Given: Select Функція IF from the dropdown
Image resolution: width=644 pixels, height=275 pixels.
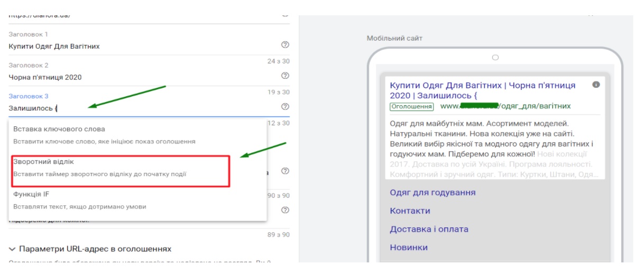Looking at the screenshot, I should pos(32,194).
